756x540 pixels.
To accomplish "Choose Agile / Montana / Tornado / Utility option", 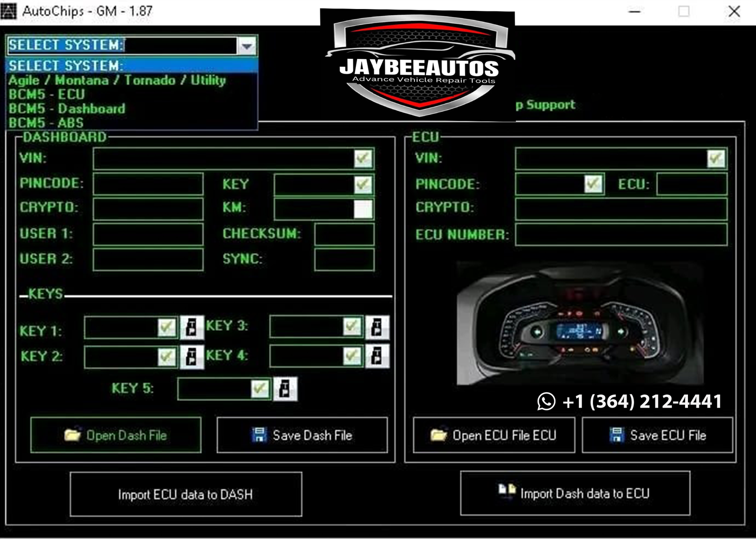I will [x=117, y=80].
